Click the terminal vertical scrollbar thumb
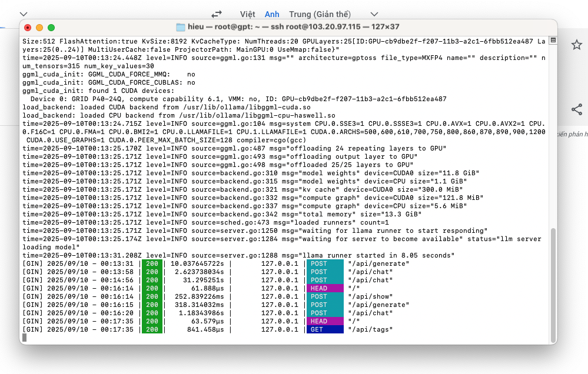Screen dimensions: 588x374 553,285
